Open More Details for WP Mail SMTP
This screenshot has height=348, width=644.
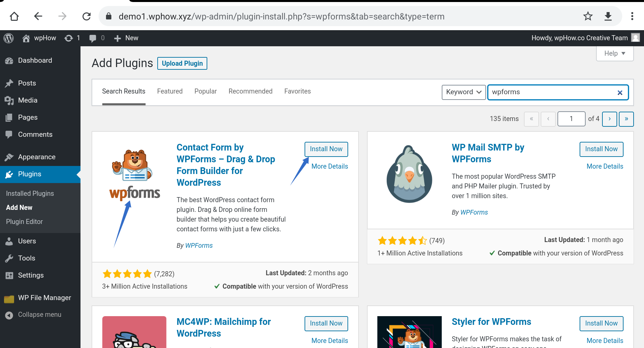pos(605,166)
